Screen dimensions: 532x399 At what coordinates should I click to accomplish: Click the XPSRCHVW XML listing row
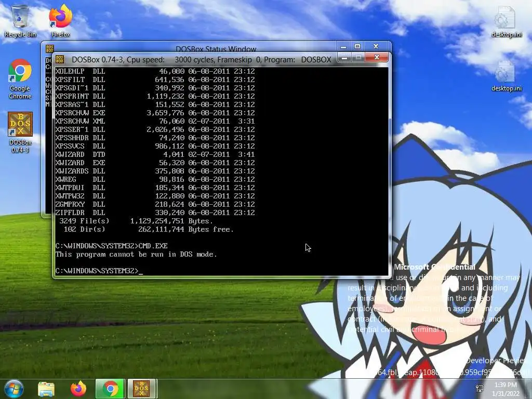click(155, 121)
